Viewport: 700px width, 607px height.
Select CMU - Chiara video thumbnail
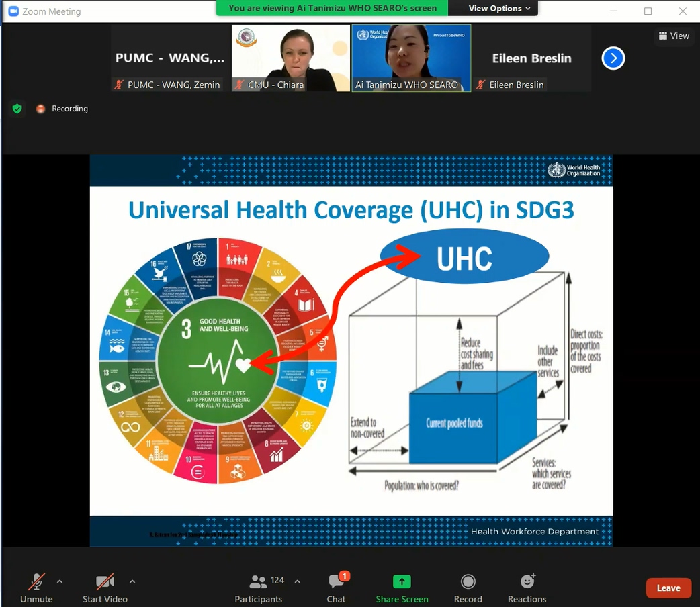click(x=290, y=58)
